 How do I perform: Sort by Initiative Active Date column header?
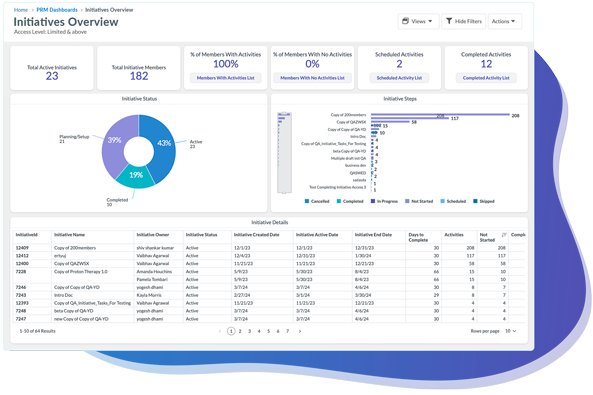317,235
